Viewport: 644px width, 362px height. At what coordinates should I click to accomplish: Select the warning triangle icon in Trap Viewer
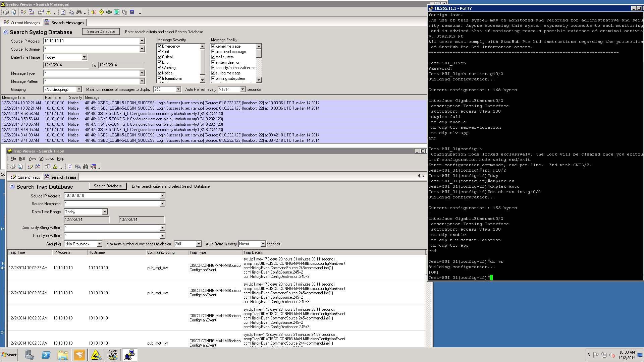coord(55,167)
